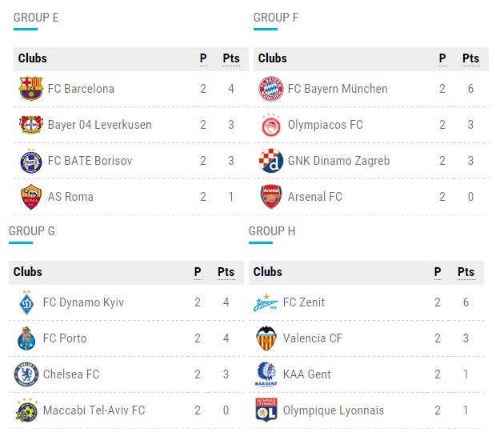Click the FC Bayern München crest

pyautogui.click(x=271, y=89)
